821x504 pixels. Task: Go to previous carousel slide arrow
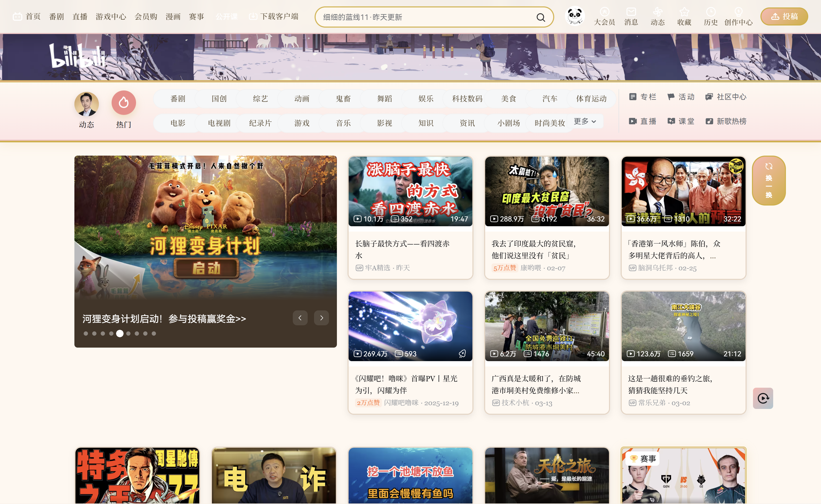300,318
